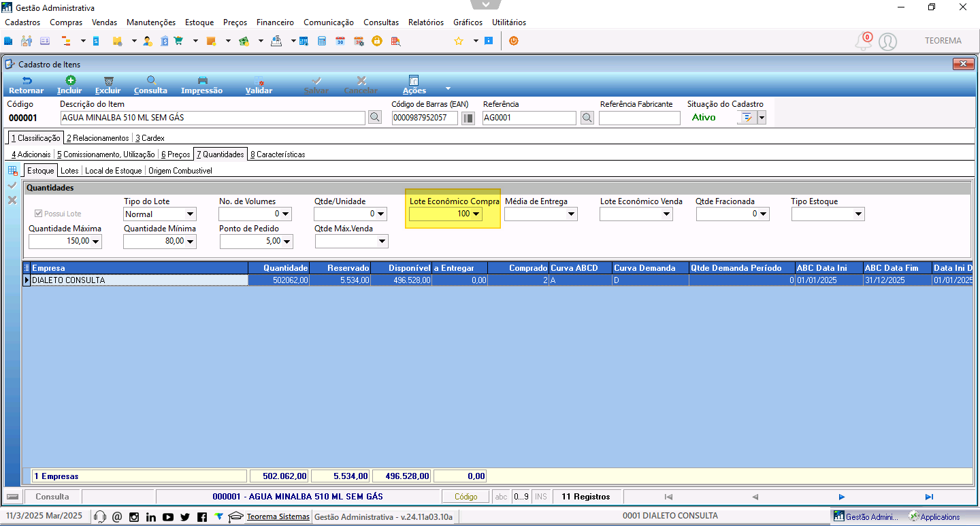Click the Validar toolbar icon
This screenshot has width=980, height=526.
coord(259,80)
